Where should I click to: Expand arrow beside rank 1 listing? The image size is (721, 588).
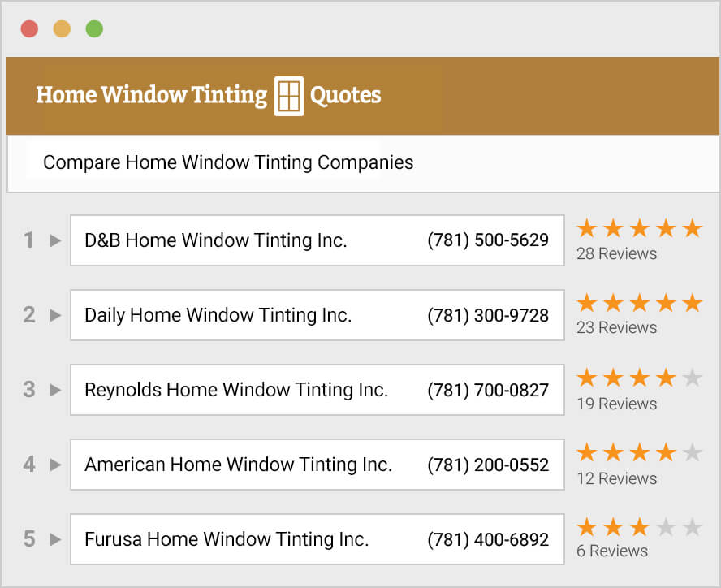(55, 240)
